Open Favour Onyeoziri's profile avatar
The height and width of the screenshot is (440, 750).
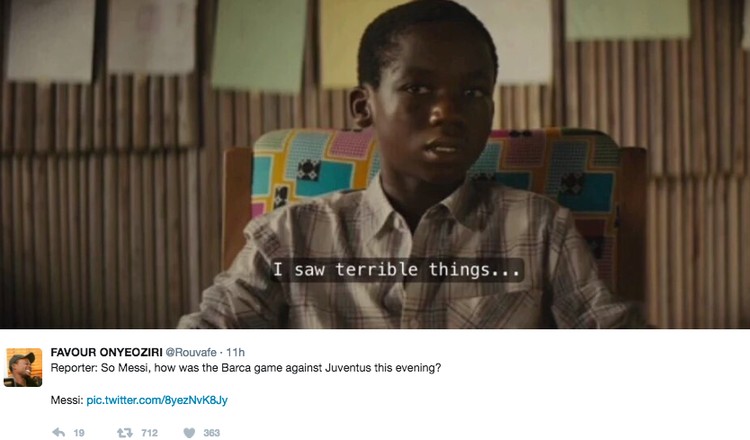[23, 367]
